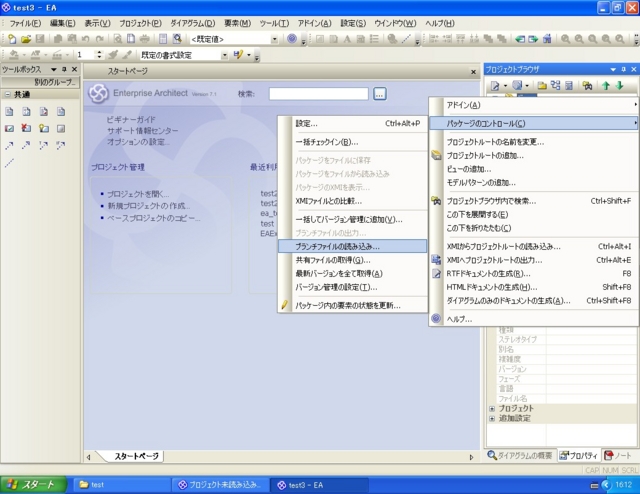The image size is (640, 494).
Task: Click the プロジェクトを開く link
Action: pos(138,194)
